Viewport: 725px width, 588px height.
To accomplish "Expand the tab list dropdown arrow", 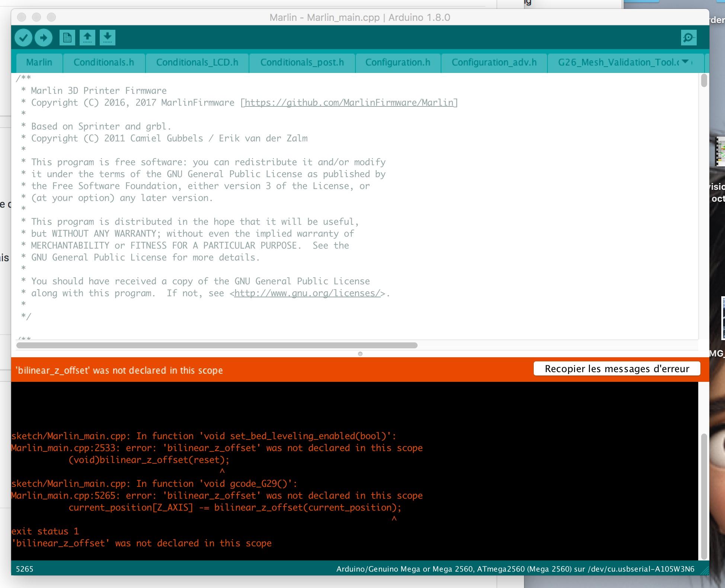I will 685,62.
